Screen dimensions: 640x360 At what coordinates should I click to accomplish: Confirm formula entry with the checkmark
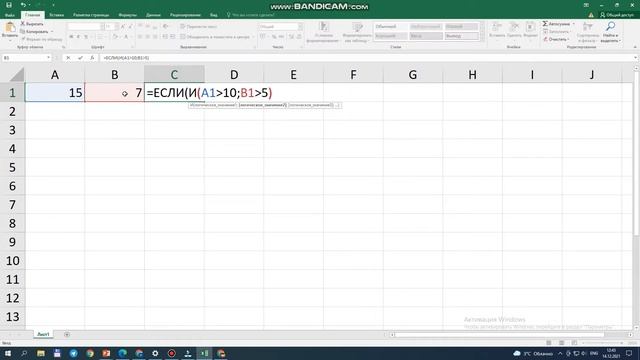[x=80, y=58]
